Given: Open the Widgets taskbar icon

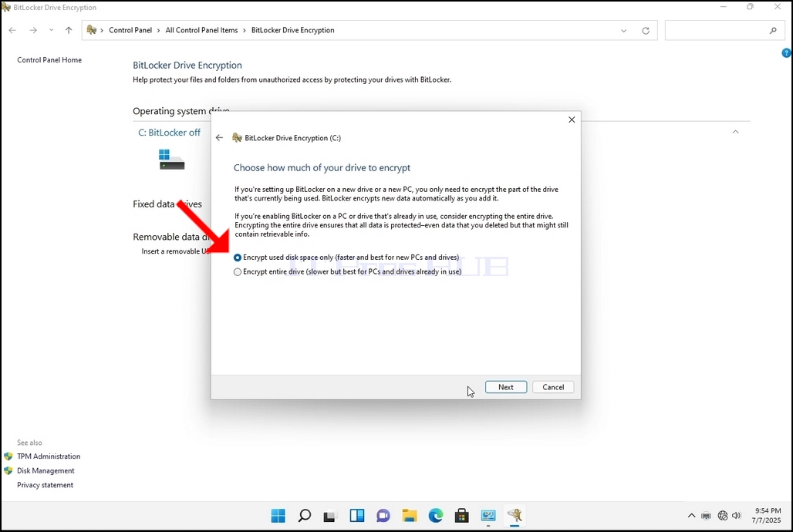Looking at the screenshot, I should [x=357, y=516].
